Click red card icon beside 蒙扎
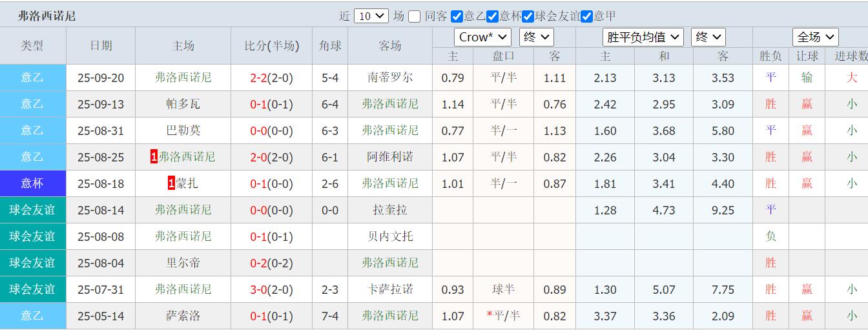868x330 pixels. coord(171,183)
